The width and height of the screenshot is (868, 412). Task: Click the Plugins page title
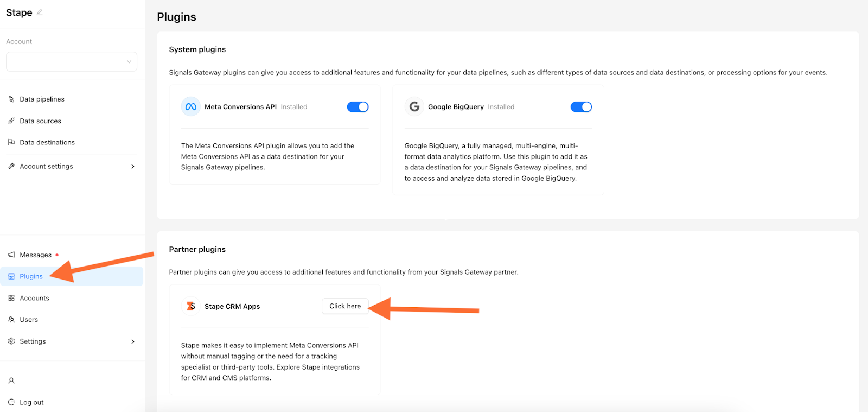[x=176, y=17]
